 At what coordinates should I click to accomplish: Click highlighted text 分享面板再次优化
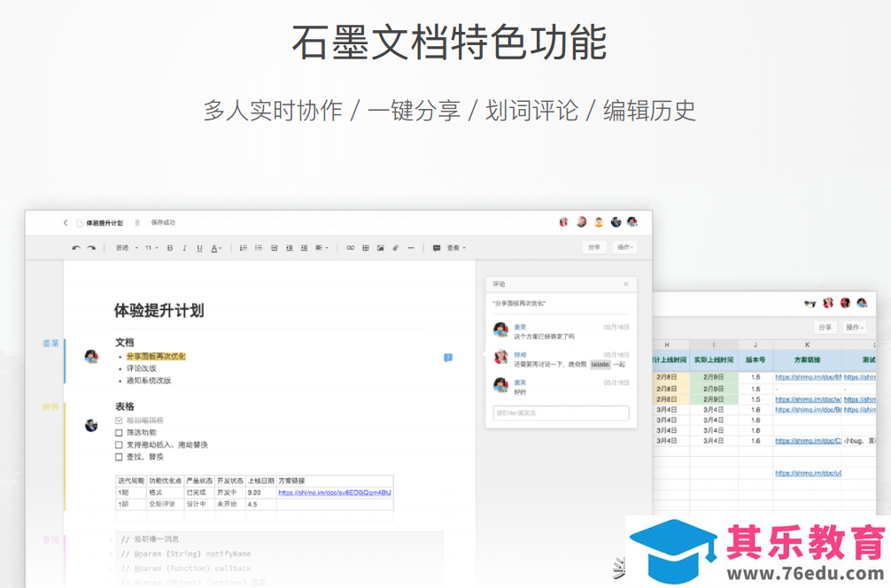pos(156,356)
